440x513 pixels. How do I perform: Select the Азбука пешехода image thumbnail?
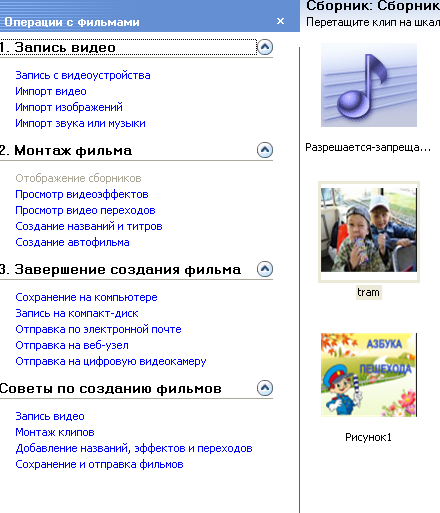[x=369, y=375]
